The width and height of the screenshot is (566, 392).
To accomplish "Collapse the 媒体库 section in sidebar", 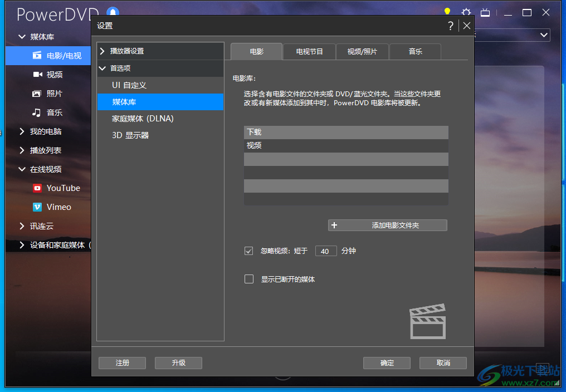I will point(22,36).
